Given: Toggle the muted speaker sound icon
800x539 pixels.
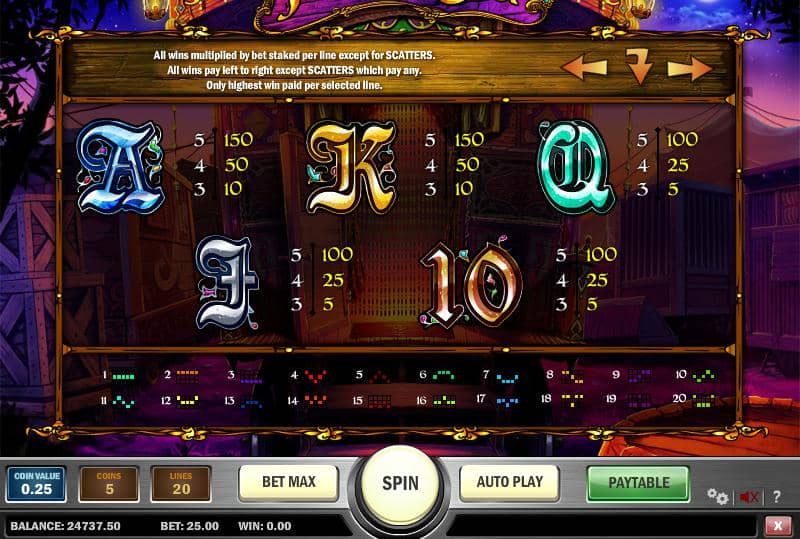Looking at the screenshot, I should point(749,496).
